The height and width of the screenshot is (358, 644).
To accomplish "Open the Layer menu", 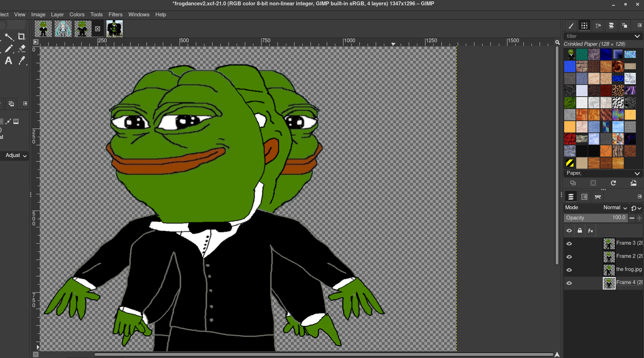I will click(x=57, y=15).
